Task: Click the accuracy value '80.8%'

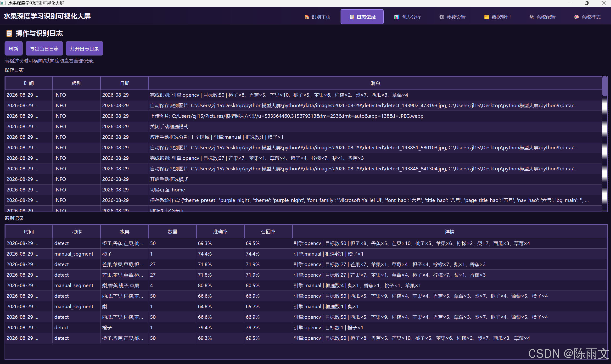Action: pyautogui.click(x=220, y=286)
